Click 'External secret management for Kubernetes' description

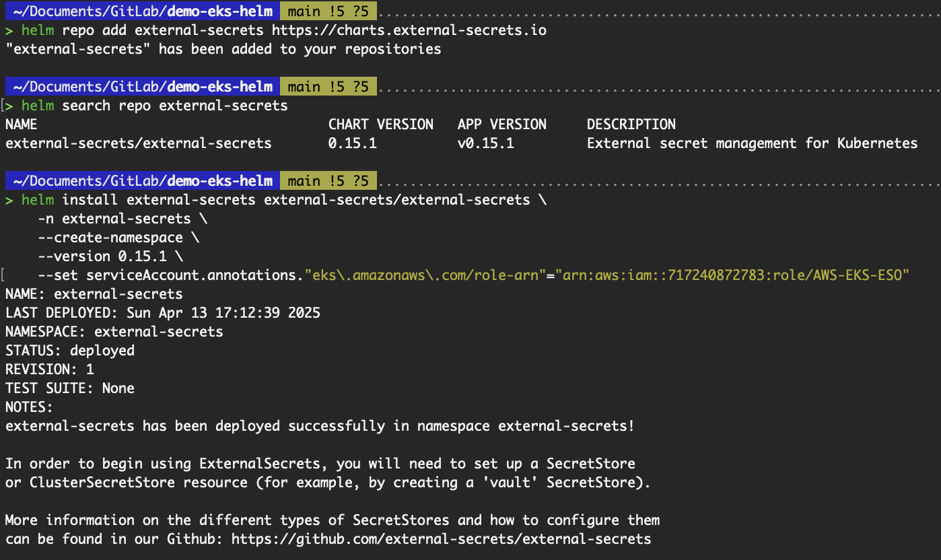753,143
